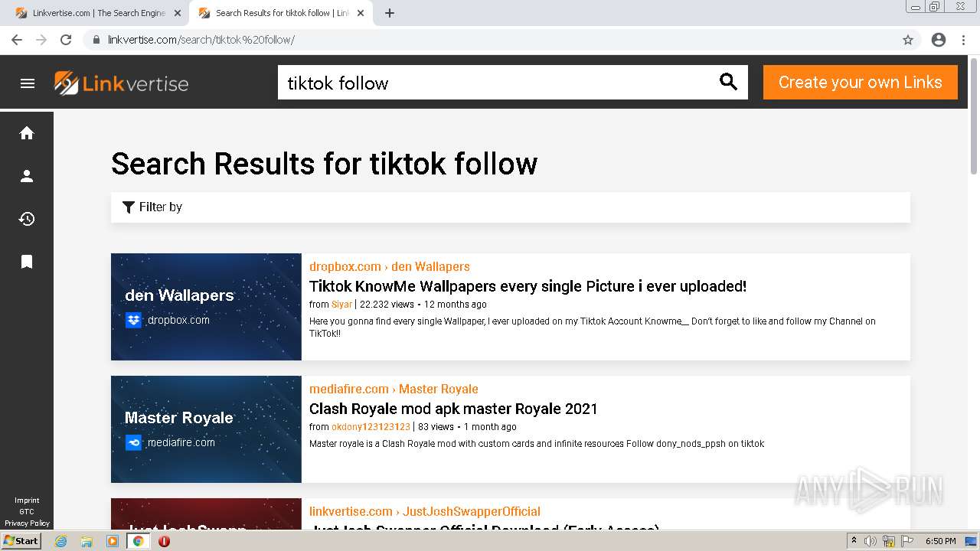980x551 pixels.
Task: Click the Opera taskbar icon
Action: tap(164, 541)
